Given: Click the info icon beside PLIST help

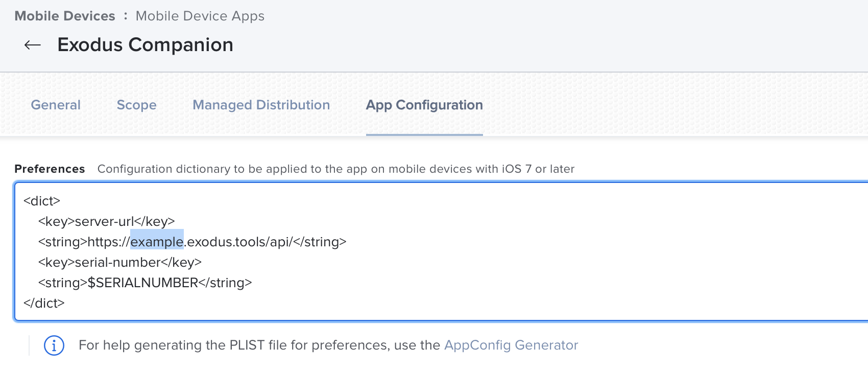Looking at the screenshot, I should (54, 345).
